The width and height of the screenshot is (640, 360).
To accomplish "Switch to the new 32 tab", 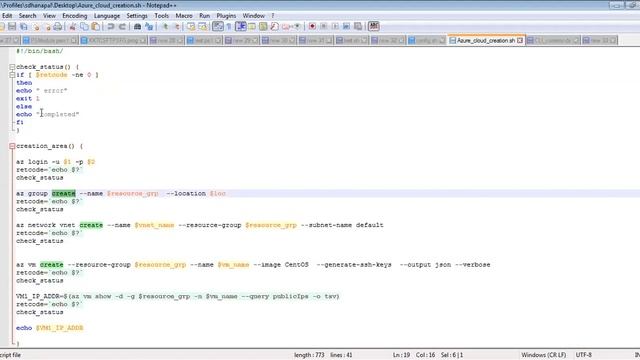I will coord(388,40).
